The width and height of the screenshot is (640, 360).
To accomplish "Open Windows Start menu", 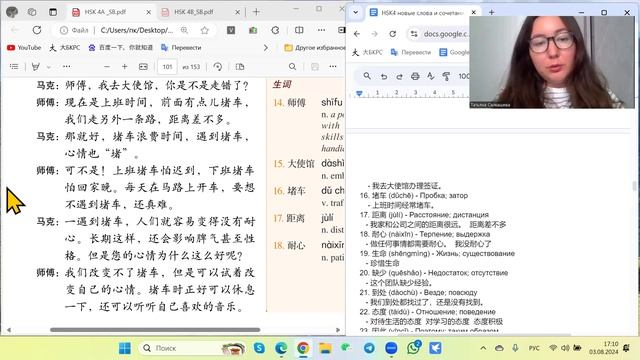I will 125,348.
